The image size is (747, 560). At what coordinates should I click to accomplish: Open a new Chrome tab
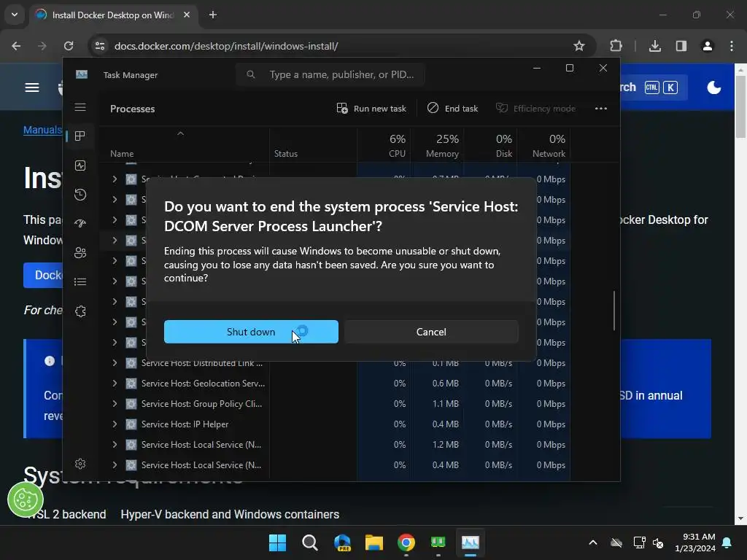click(x=213, y=15)
